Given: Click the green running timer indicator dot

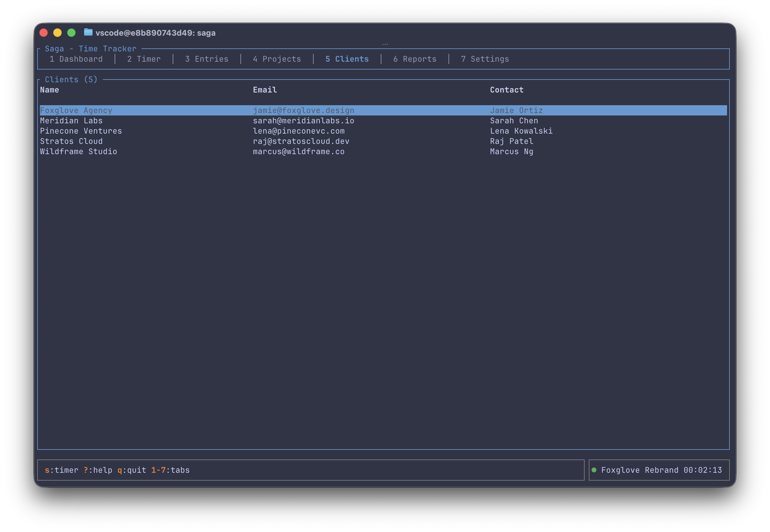Looking at the screenshot, I should pyautogui.click(x=594, y=470).
